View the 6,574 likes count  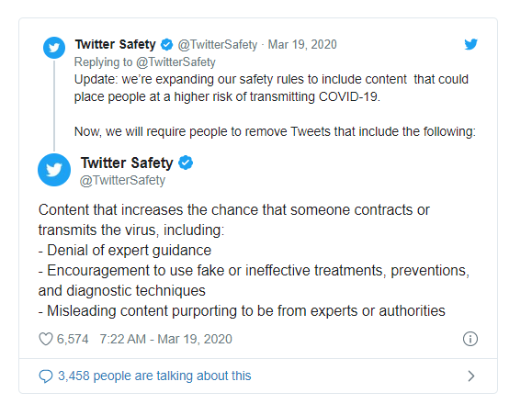coord(73,339)
